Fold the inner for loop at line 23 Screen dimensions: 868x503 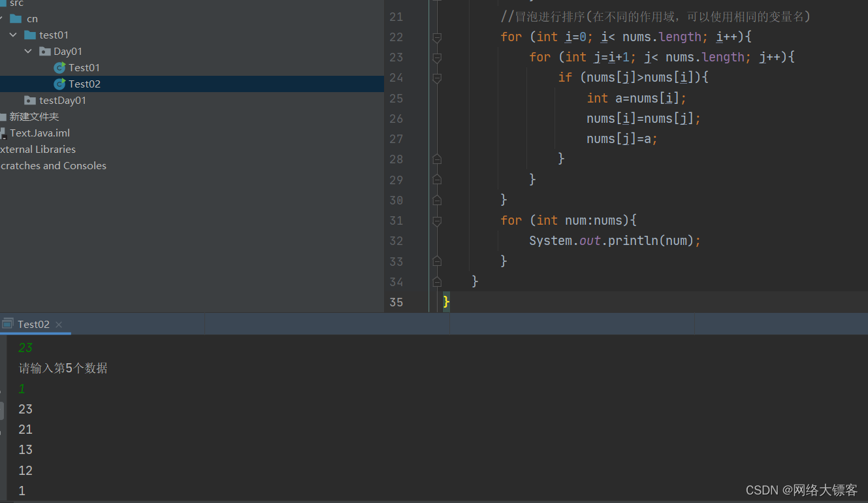click(x=437, y=57)
